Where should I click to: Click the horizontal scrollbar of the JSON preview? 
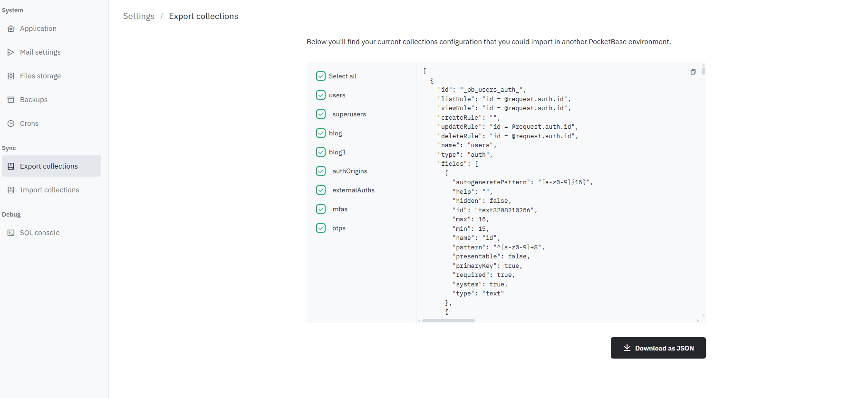point(448,321)
